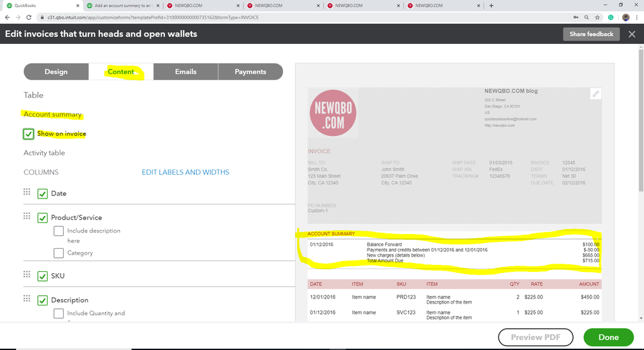Click the NEWQBO.COM logo in invoice preview
The height and width of the screenshot is (350, 644).
point(333,113)
